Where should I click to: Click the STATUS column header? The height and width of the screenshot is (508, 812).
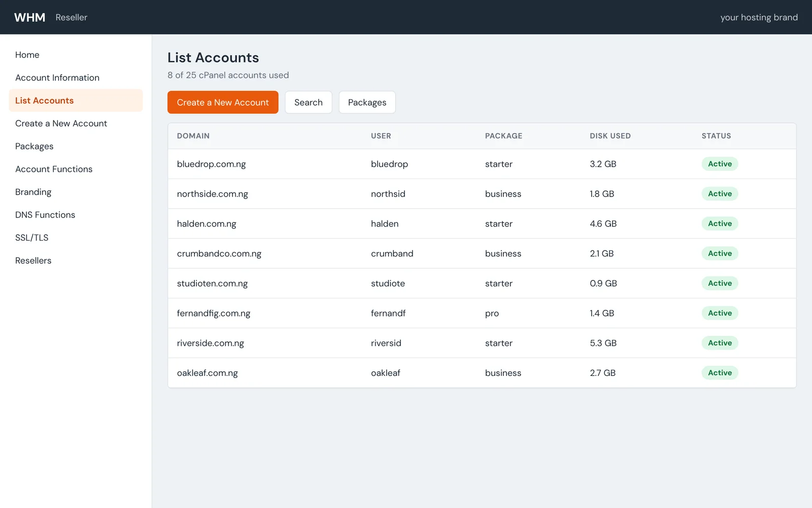[716, 136]
